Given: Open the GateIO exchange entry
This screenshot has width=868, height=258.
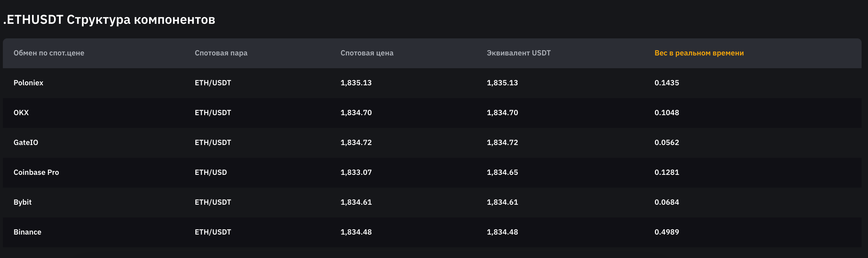Looking at the screenshot, I should click(x=26, y=143).
